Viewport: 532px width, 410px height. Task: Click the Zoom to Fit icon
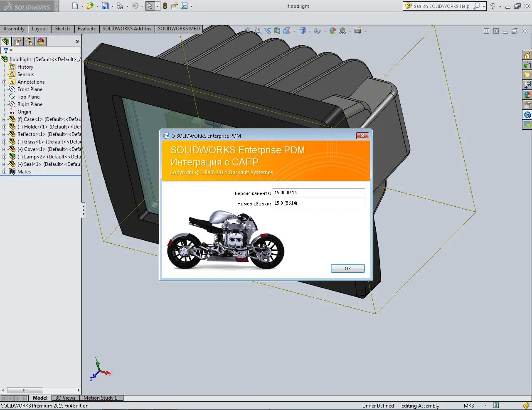coord(248,31)
